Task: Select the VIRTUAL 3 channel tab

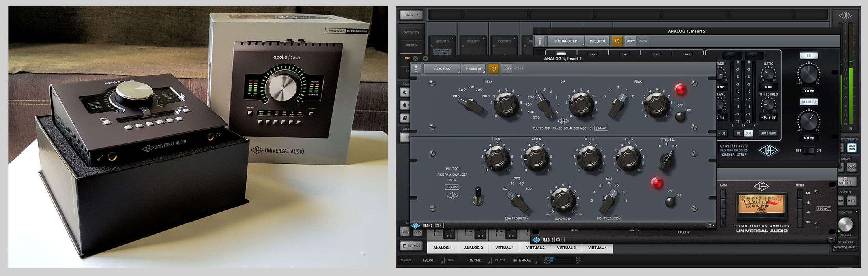Action: coord(566,248)
